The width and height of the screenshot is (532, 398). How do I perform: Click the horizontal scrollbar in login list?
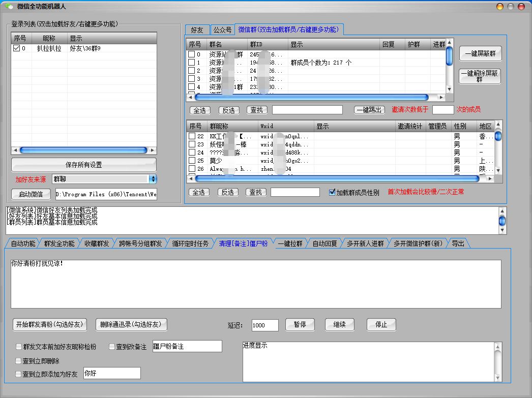[x=83, y=150]
